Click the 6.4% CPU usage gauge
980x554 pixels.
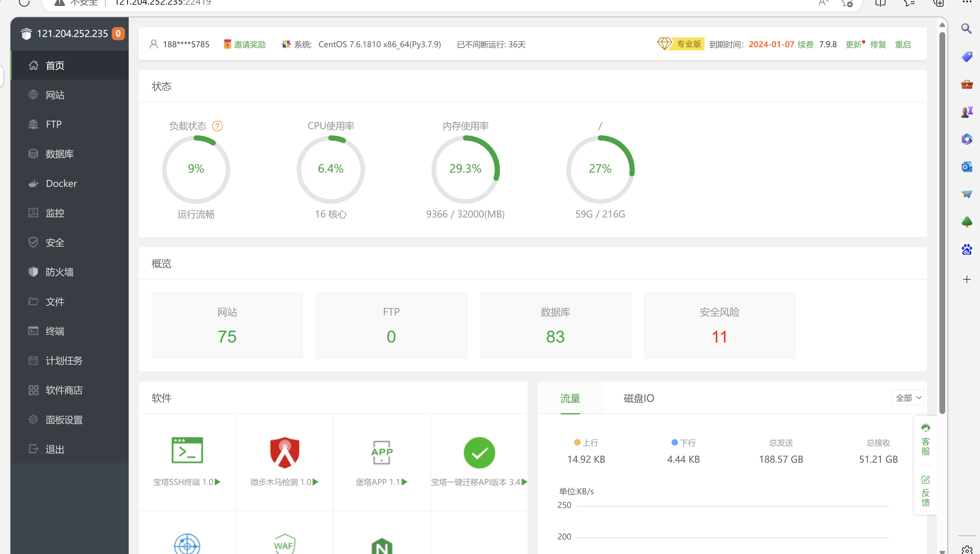pos(331,169)
